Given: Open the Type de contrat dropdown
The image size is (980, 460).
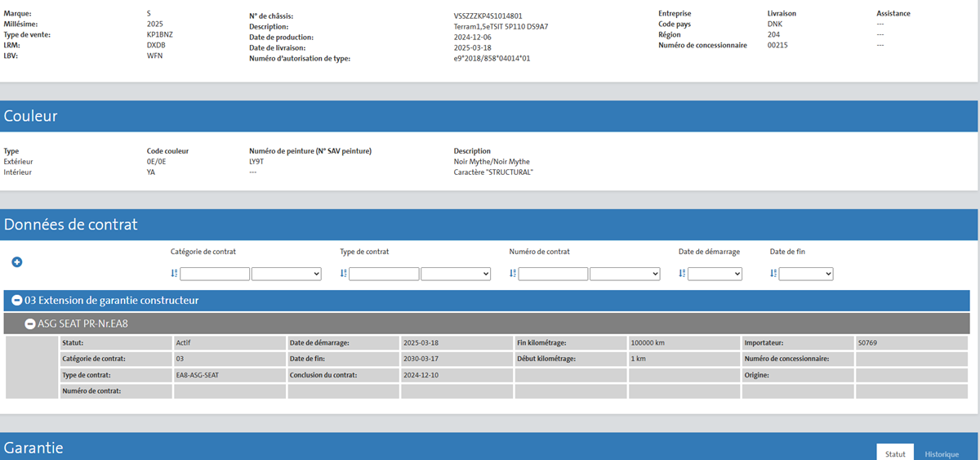Looking at the screenshot, I should (455, 274).
